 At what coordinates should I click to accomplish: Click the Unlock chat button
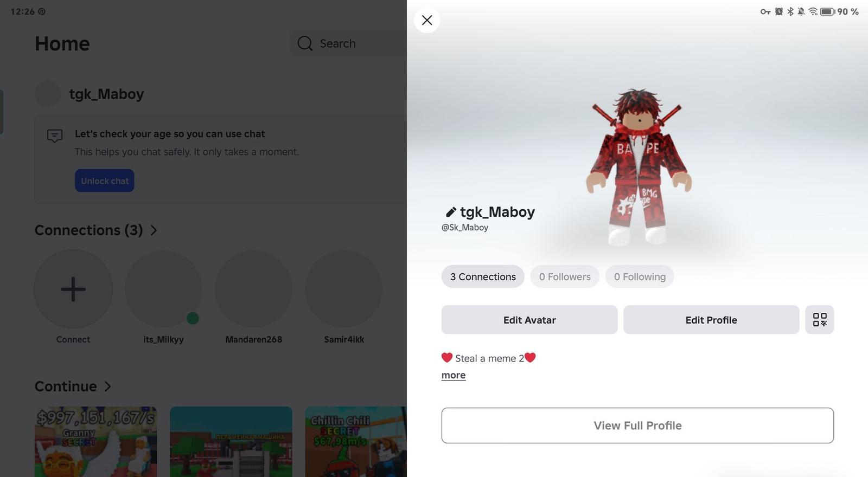105,181
